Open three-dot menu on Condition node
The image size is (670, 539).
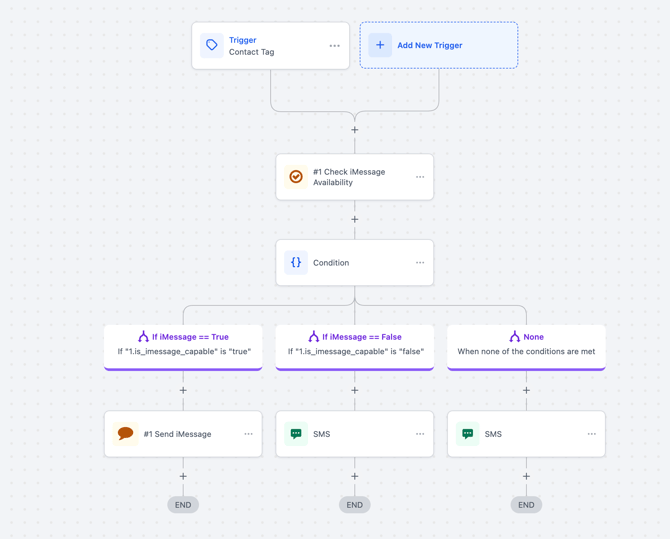420,263
